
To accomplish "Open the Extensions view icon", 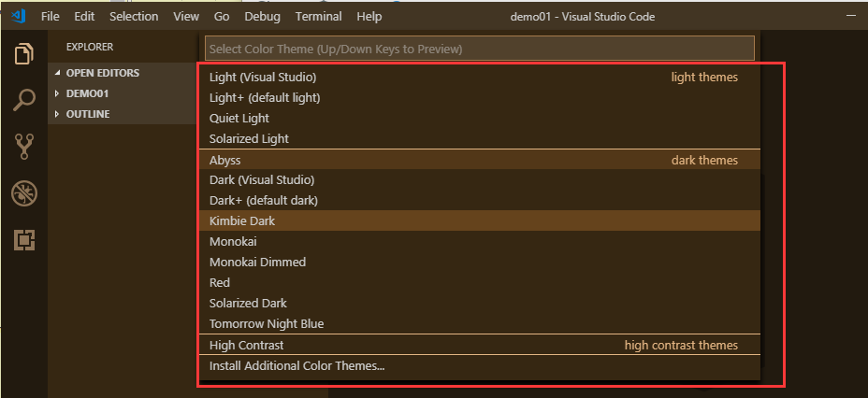I will click(23, 240).
